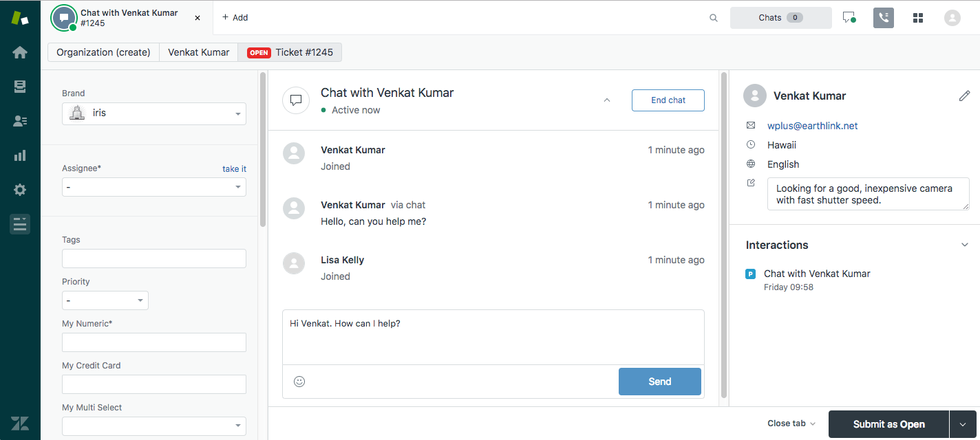The width and height of the screenshot is (980, 440).
Task: Click inside the Tags input field
Action: (x=153, y=258)
